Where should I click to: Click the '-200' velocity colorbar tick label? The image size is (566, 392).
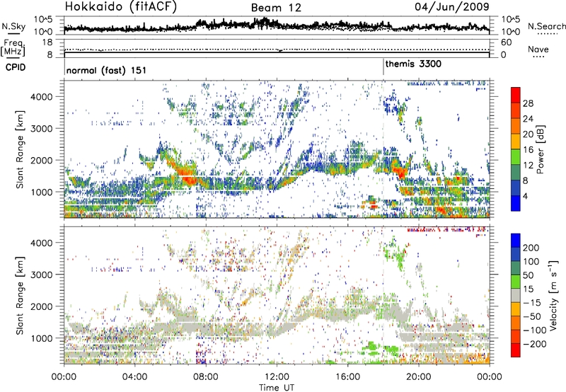(x=534, y=344)
